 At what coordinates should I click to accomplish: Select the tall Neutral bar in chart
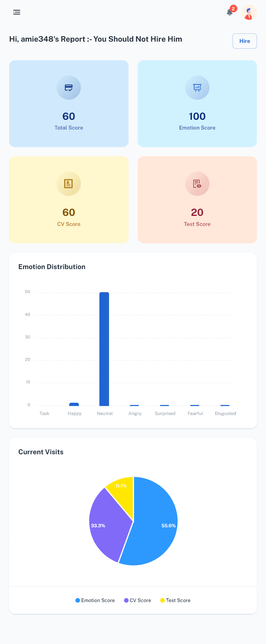point(104,349)
